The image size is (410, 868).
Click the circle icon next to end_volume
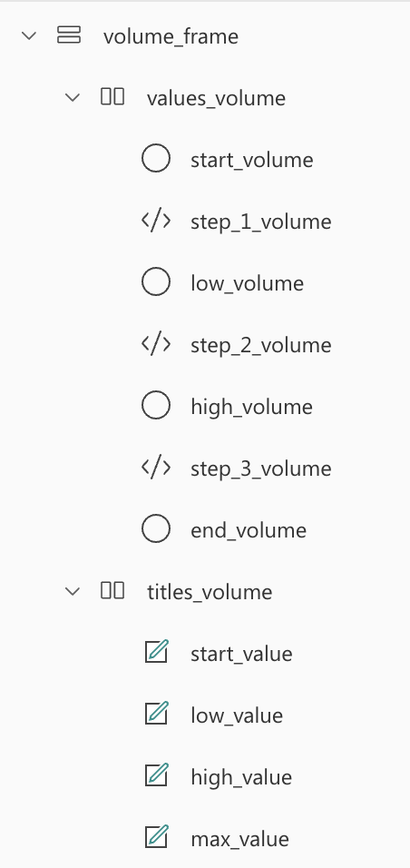tap(156, 528)
